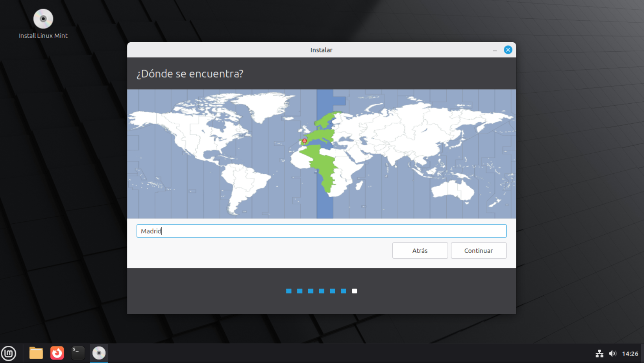Viewport: 644px width, 363px height.
Task: Select Australia on the timezone map
Action: pos(453,190)
